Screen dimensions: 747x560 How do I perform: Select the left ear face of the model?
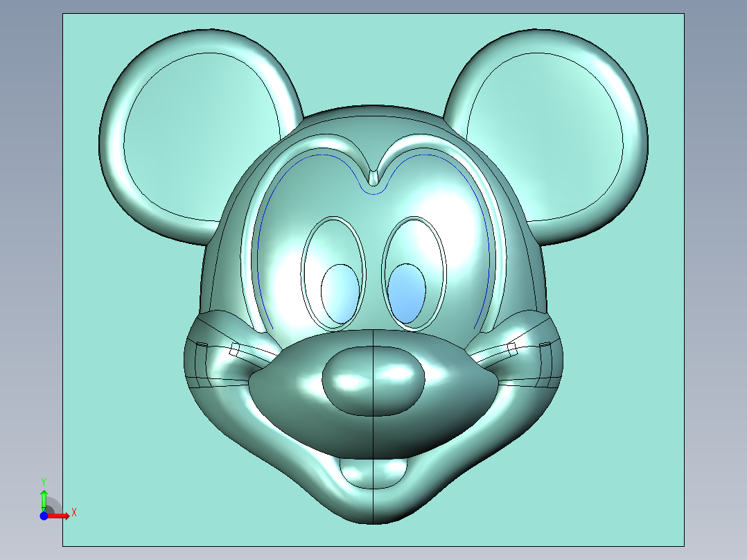[x=202, y=137]
